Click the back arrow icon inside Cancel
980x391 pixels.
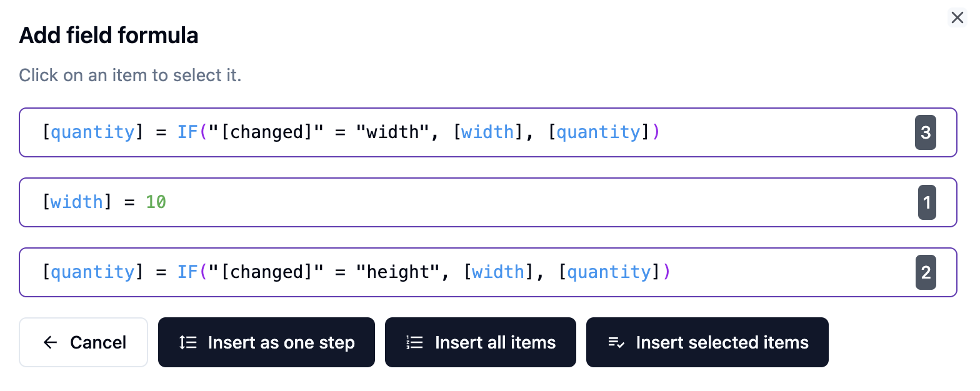(x=50, y=342)
